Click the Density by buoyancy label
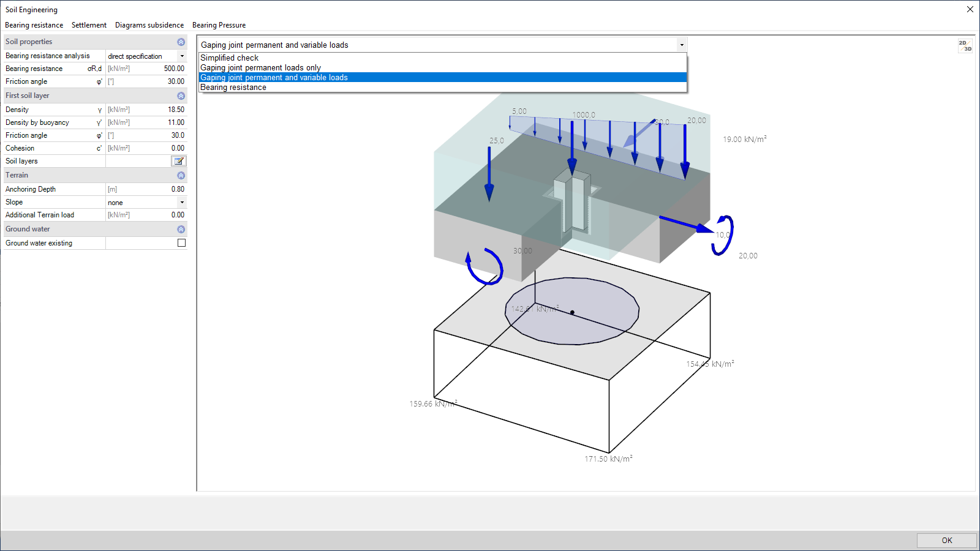980x551 pixels. click(x=37, y=122)
